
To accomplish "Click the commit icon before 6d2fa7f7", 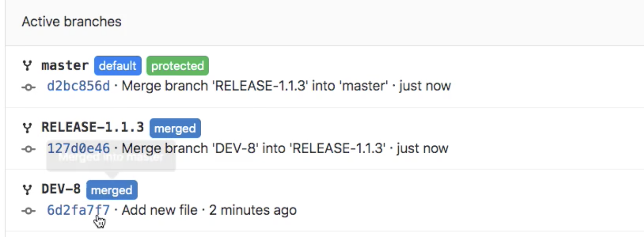I will (x=28, y=211).
